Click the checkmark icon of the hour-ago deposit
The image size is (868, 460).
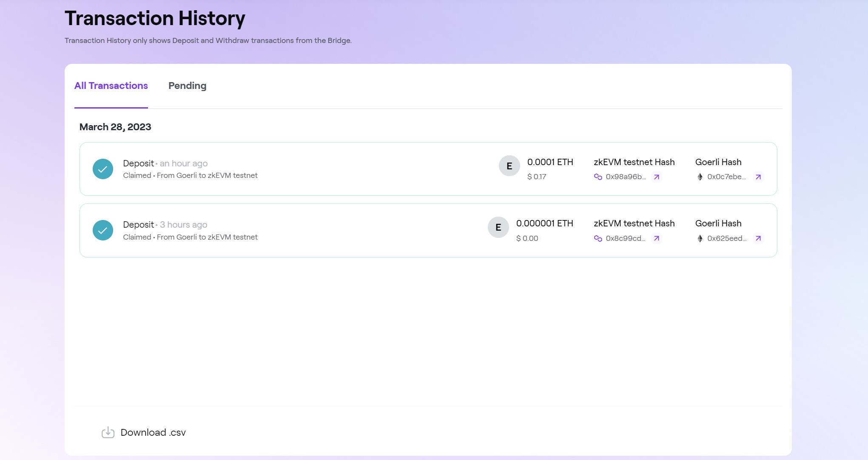pos(103,169)
